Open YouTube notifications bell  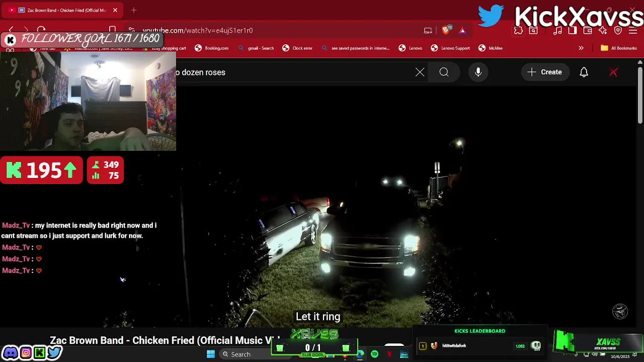pos(584,72)
